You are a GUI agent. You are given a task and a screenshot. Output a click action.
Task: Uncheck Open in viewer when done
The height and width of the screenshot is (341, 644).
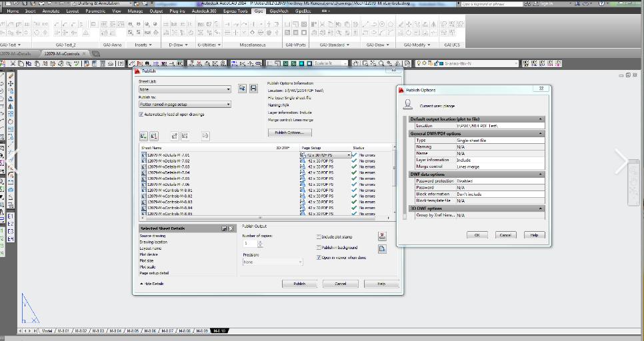pyautogui.click(x=319, y=258)
